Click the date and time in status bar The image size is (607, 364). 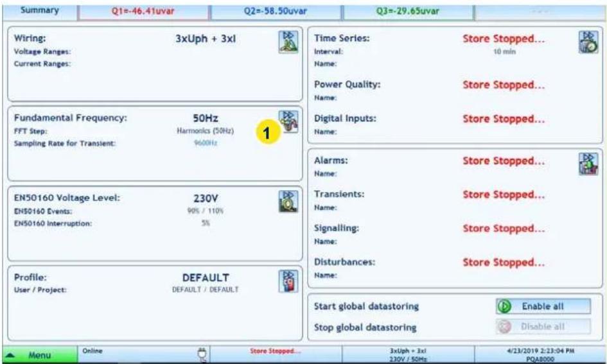[x=540, y=351]
